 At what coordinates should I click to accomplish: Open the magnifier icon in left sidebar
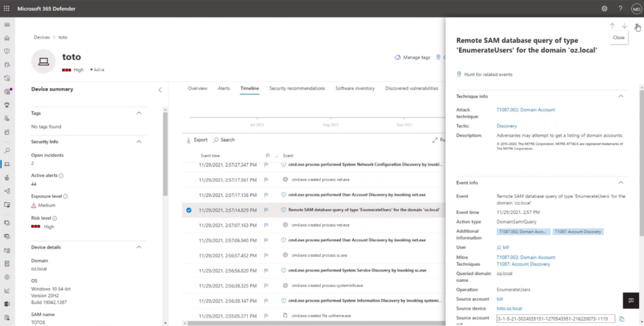6,150
